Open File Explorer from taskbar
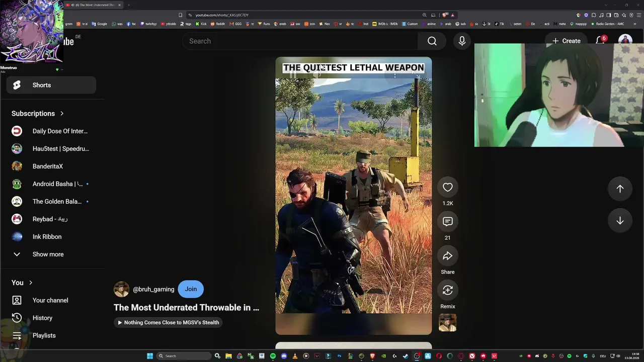The height and width of the screenshot is (362, 644). pos(228,356)
